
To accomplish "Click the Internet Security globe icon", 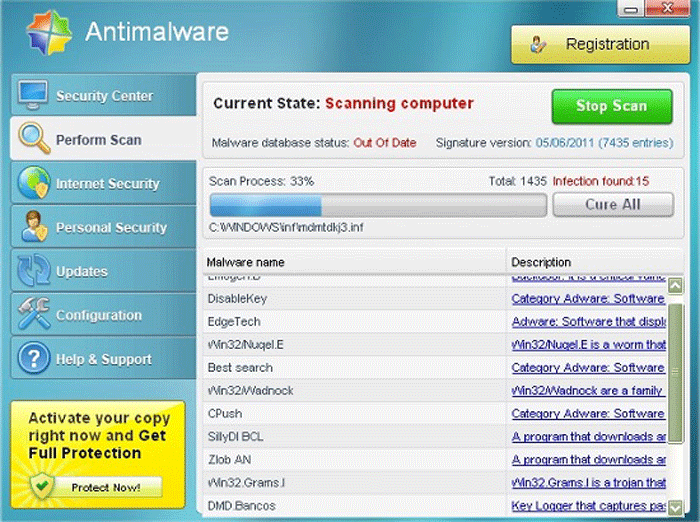I will 32,183.
